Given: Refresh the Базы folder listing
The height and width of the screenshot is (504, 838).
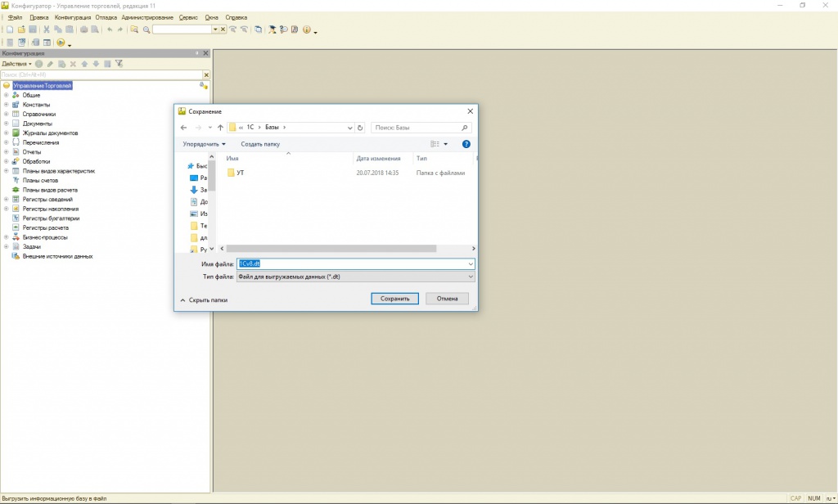Looking at the screenshot, I should click(361, 128).
